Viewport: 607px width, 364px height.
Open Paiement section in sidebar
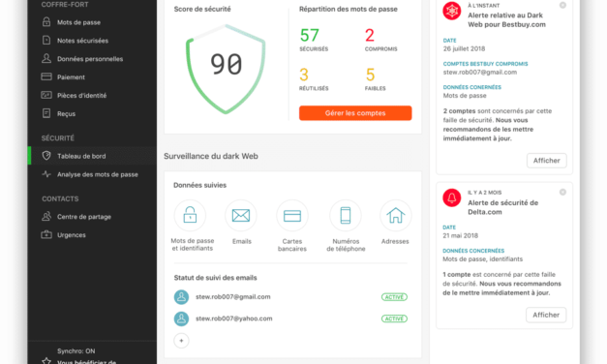71,77
